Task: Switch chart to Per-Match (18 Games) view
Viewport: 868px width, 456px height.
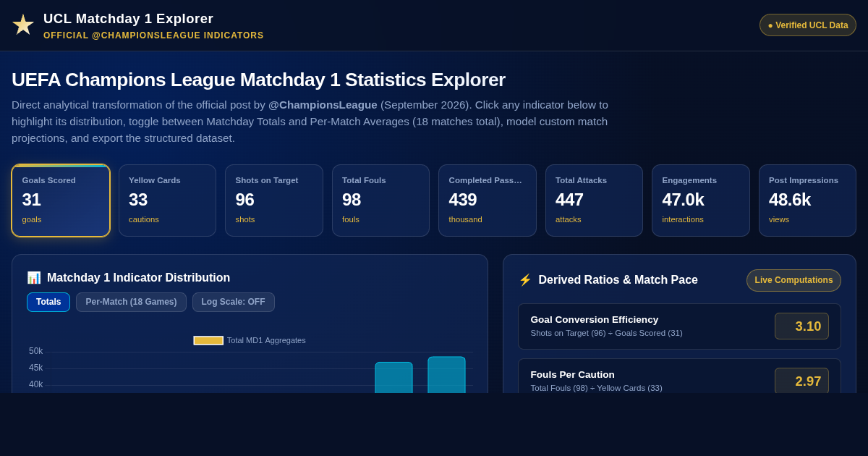Action: click(131, 303)
